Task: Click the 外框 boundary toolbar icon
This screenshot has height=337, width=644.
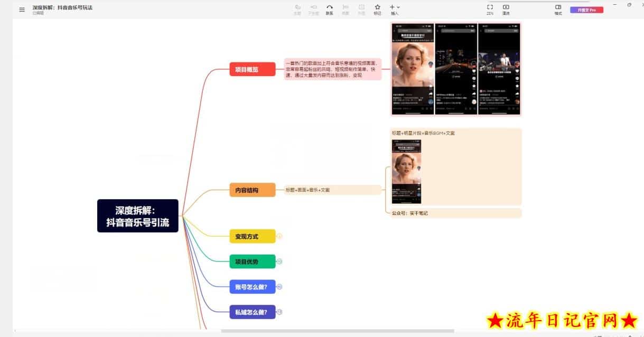Action: [x=362, y=6]
